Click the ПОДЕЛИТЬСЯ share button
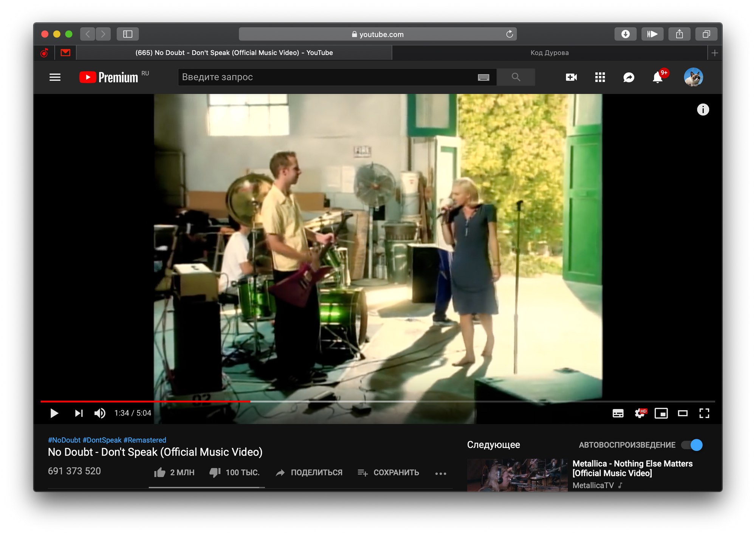The image size is (756, 536). (309, 472)
